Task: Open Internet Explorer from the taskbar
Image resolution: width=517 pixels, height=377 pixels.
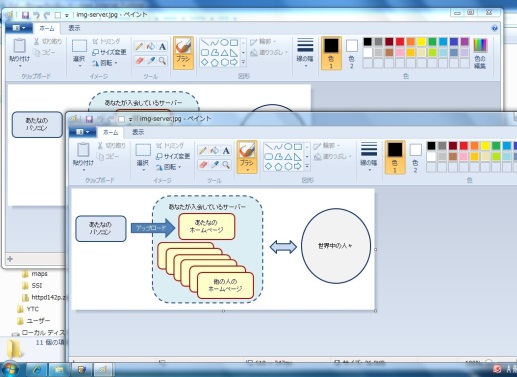Action: [x=37, y=369]
